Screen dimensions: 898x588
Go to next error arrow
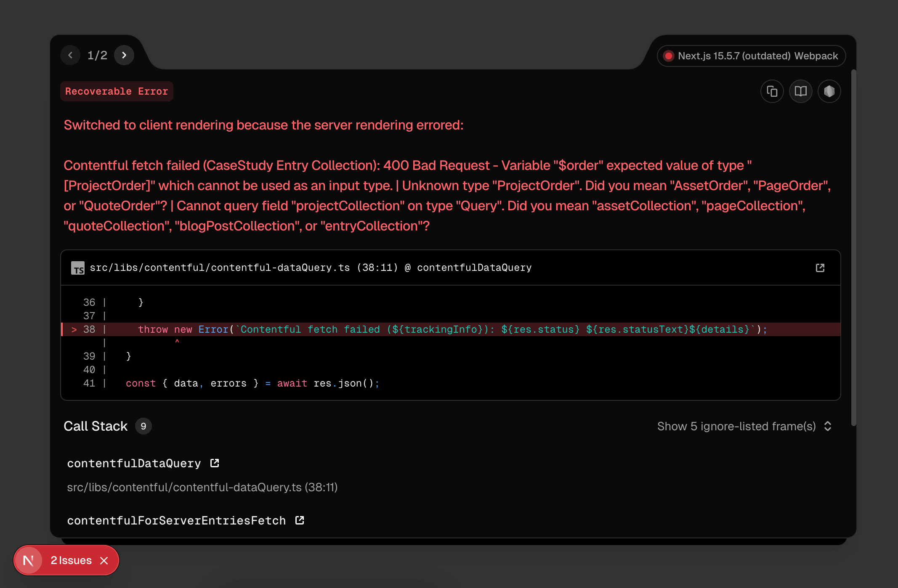pos(124,55)
